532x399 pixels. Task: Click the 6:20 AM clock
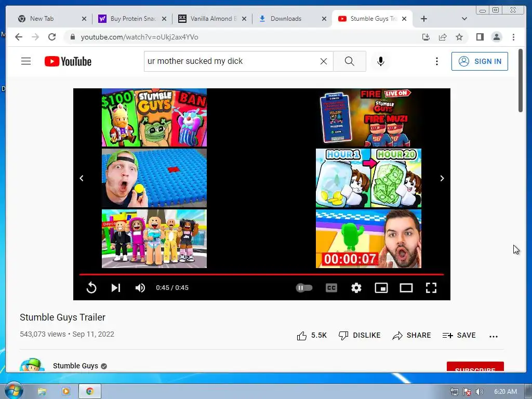(x=505, y=392)
